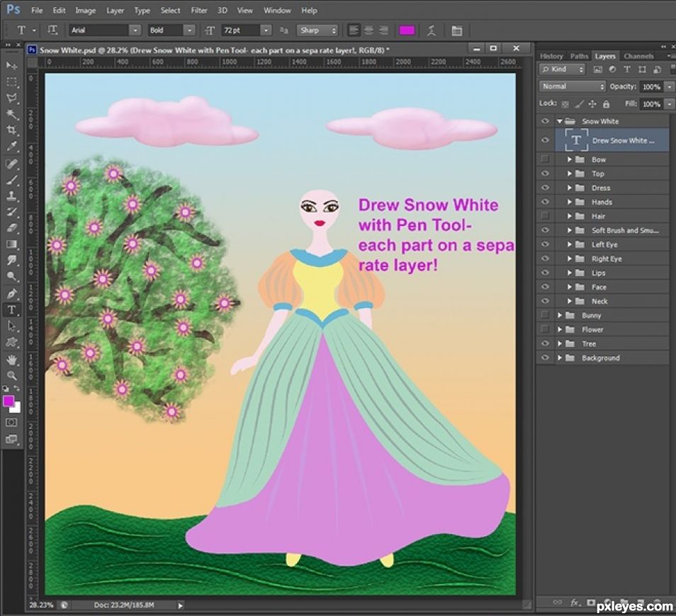Swap foreground and background colors

tap(16, 388)
